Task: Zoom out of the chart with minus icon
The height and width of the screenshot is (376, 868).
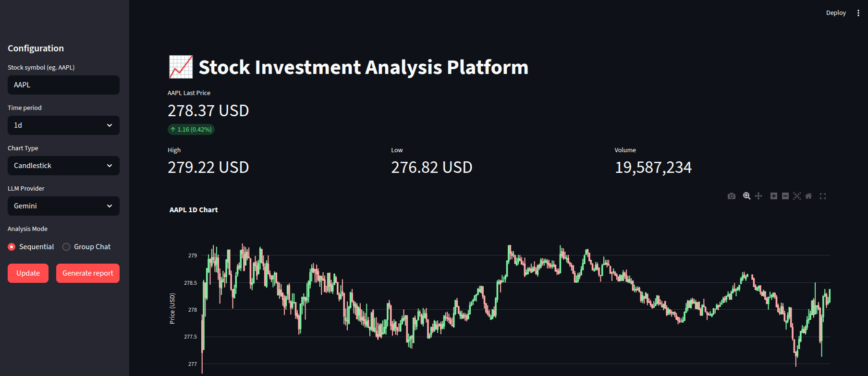Action: pos(785,196)
